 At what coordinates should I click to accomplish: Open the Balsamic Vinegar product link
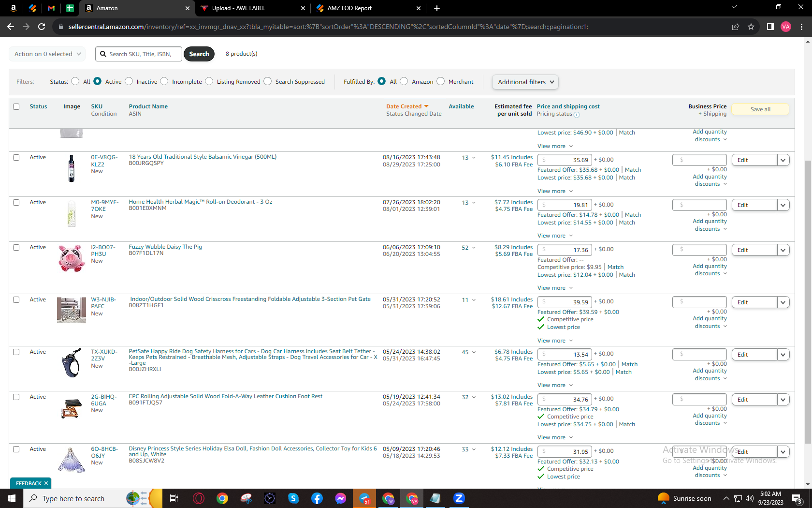click(x=203, y=157)
